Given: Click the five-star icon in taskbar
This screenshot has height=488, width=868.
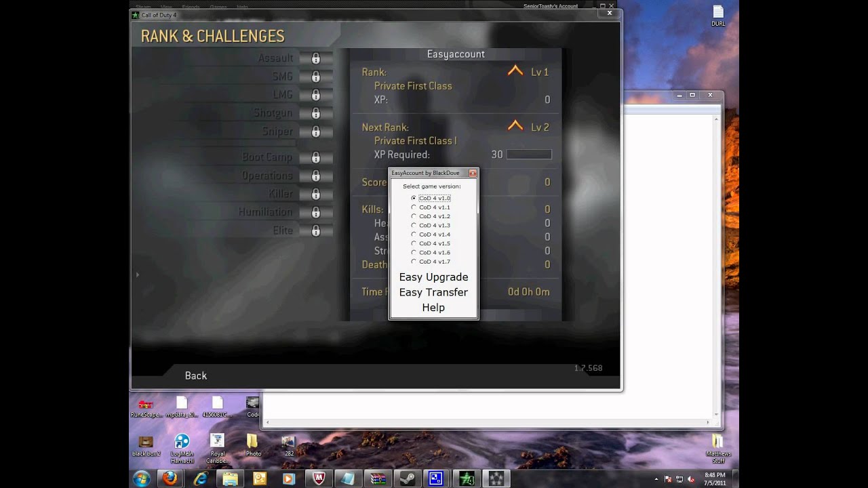Looking at the screenshot, I should tap(496, 479).
